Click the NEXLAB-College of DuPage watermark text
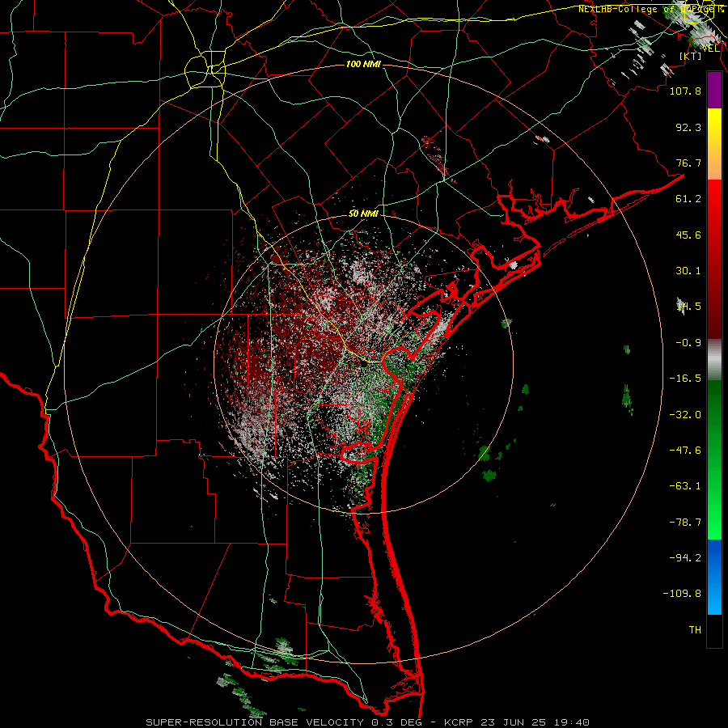 click(650, 9)
